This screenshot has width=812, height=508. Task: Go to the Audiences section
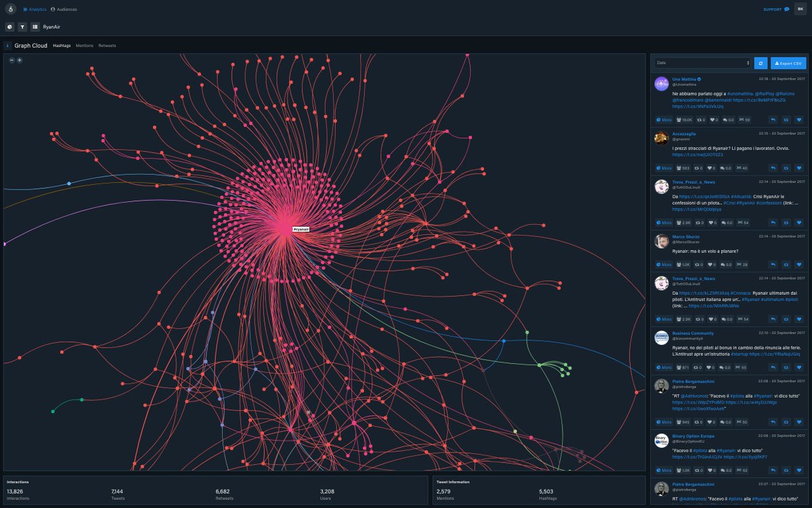pyautogui.click(x=64, y=9)
